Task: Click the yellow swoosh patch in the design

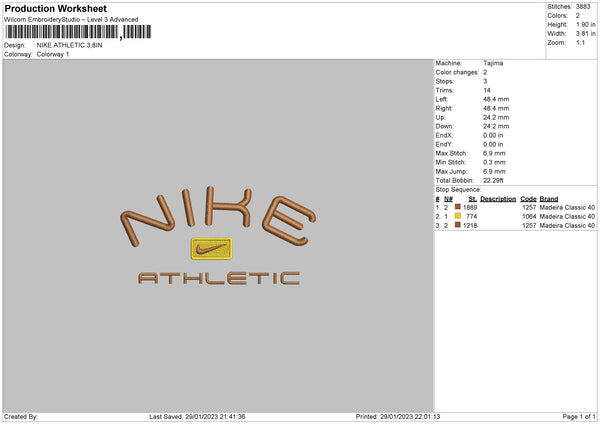Action: (212, 249)
